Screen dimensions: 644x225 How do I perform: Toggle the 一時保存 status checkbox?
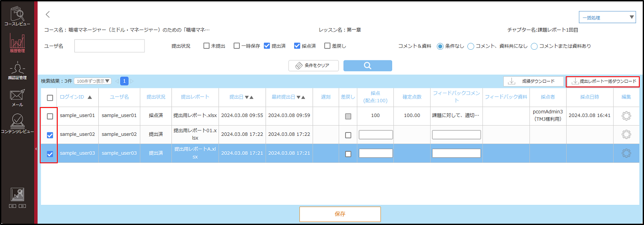pos(236,46)
